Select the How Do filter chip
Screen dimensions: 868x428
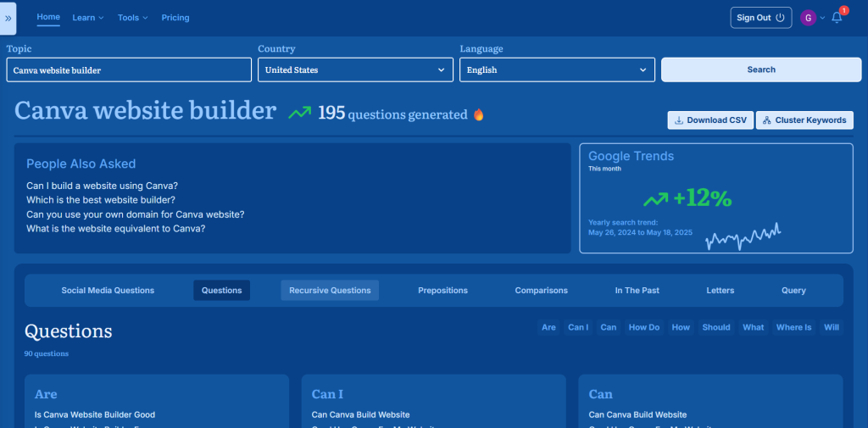tap(644, 327)
